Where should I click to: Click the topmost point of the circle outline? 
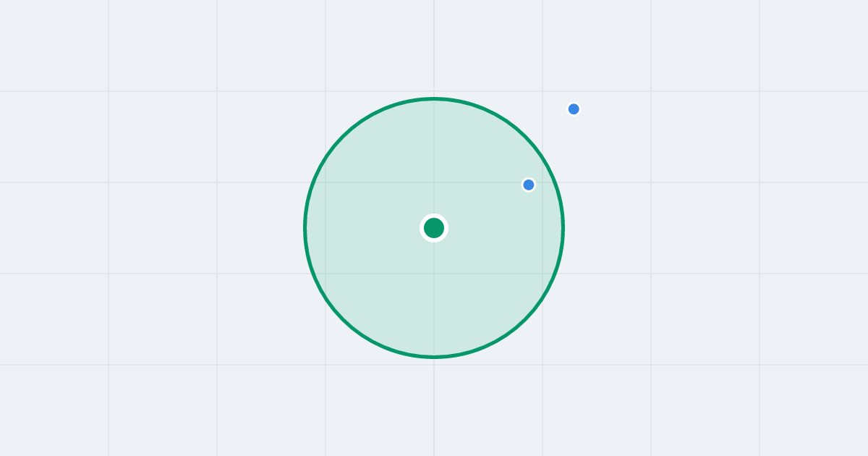(434, 98)
